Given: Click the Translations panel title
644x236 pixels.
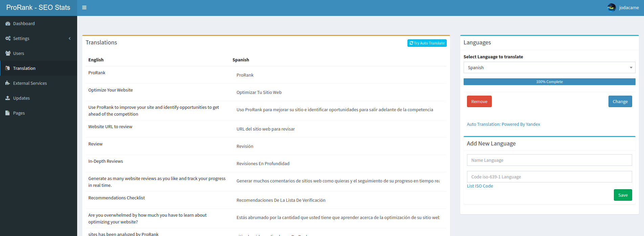Looking at the screenshot, I should [x=101, y=42].
